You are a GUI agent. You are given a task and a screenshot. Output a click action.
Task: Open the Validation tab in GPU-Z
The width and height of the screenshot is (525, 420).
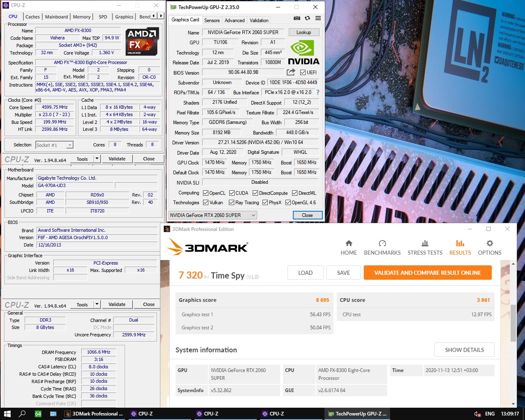pos(259,20)
